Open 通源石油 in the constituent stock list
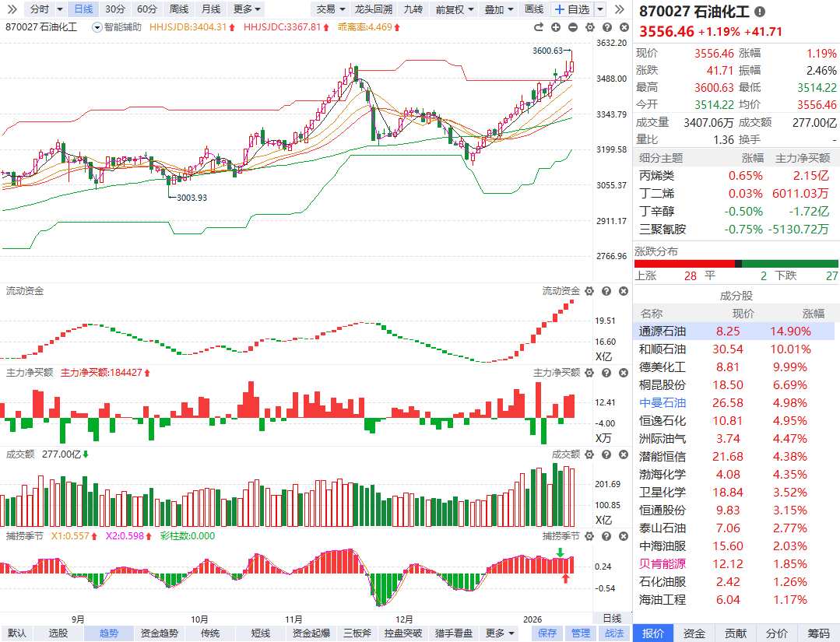 tap(663, 331)
